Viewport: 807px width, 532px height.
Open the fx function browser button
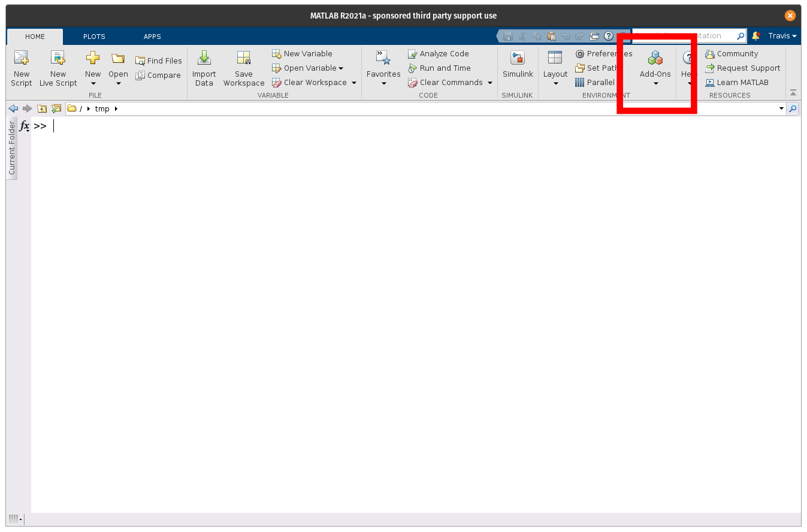(25, 126)
